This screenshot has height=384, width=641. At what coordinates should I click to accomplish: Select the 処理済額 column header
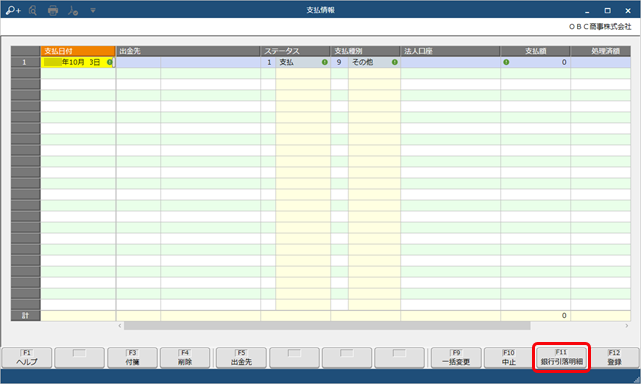(x=601, y=51)
